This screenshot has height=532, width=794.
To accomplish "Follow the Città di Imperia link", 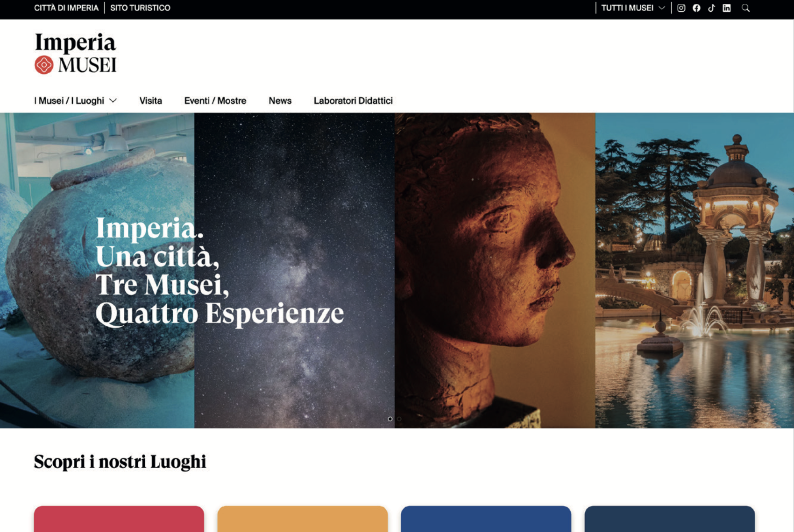I will tap(66, 8).
